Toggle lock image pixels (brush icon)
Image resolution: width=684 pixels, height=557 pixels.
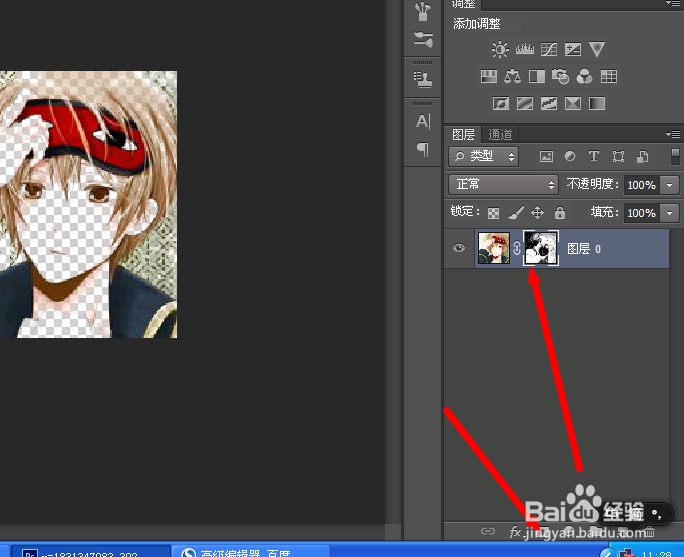(x=516, y=213)
